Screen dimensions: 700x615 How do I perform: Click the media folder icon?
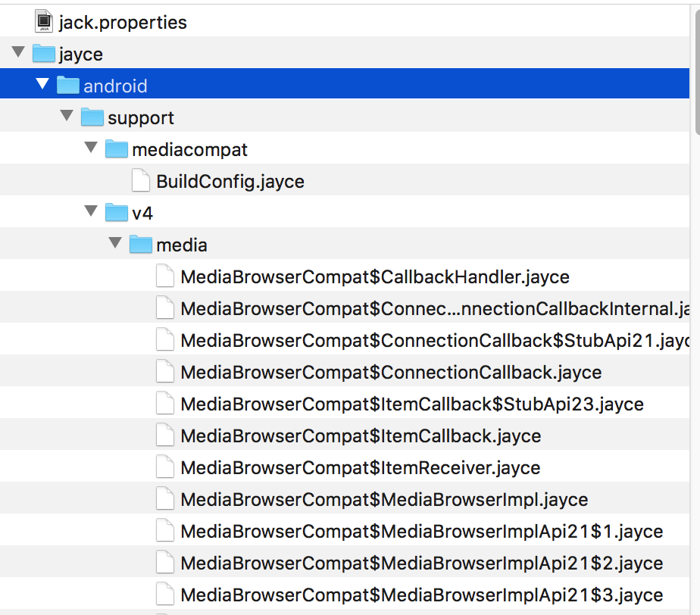[141, 245]
